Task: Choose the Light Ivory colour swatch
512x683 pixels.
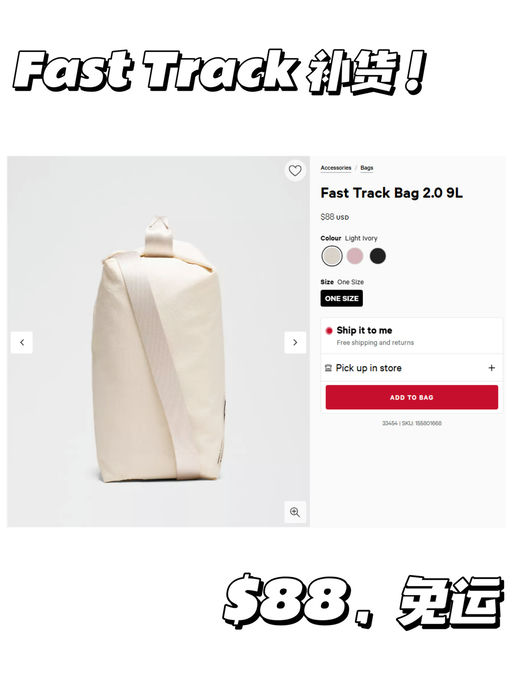Action: pos(332,256)
